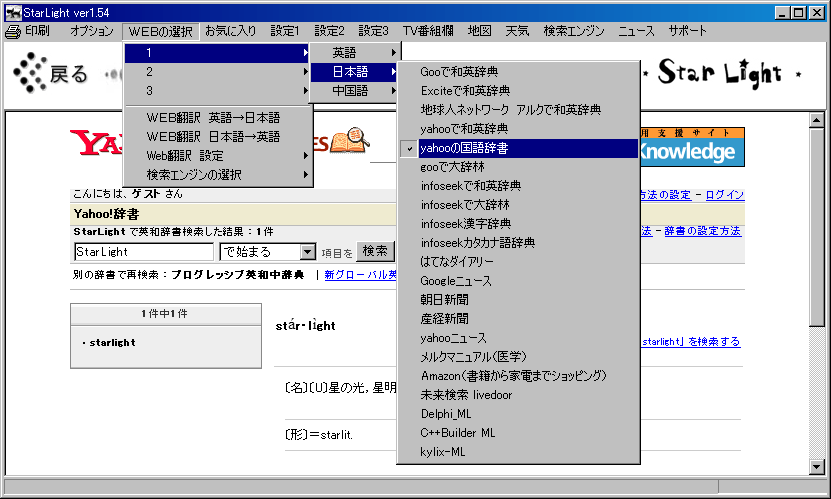Image resolution: width=831 pixels, height=499 pixels.
Task: Open the ニュース menu
Action: [636, 31]
